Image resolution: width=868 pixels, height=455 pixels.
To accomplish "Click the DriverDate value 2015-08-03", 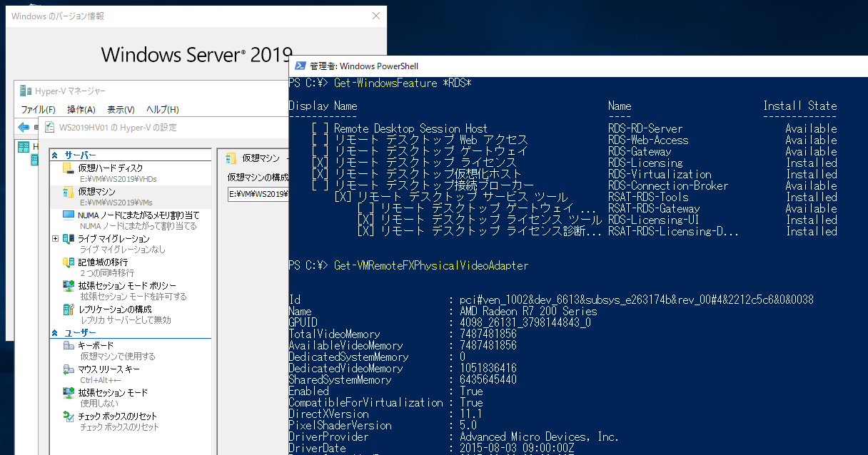I will tap(517, 449).
